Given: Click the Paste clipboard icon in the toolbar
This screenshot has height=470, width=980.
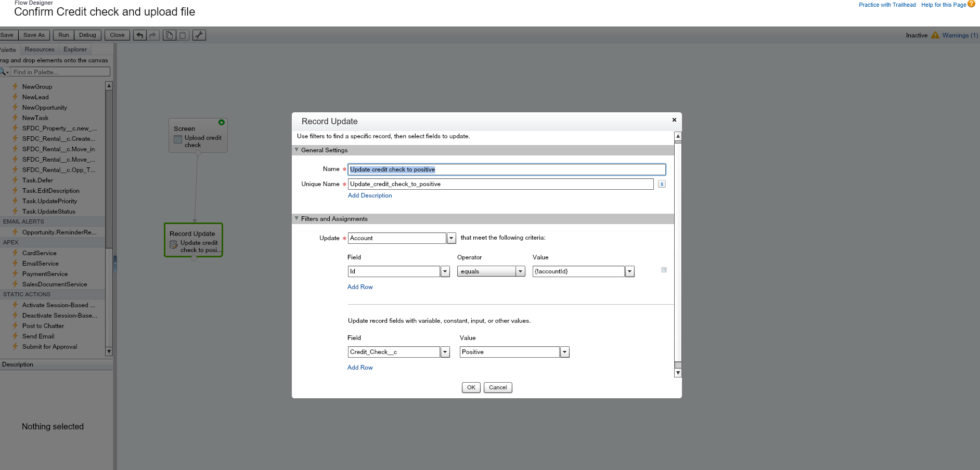Looking at the screenshot, I should 183,35.
